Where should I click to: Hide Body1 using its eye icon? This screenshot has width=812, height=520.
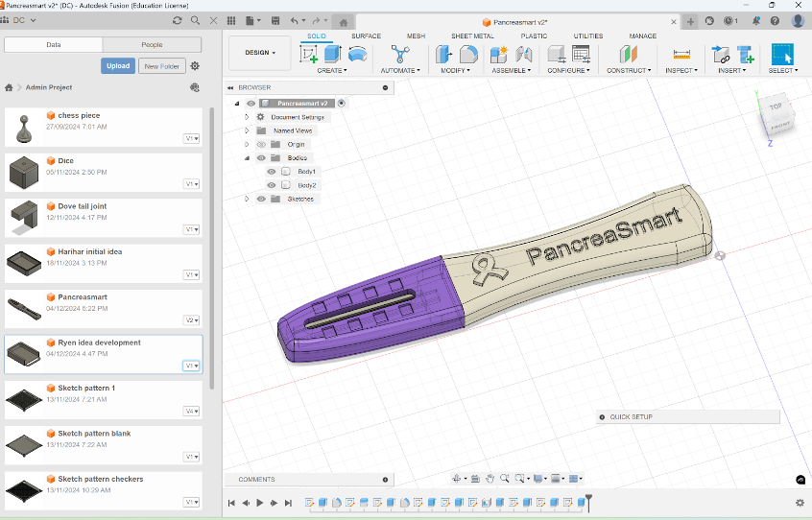tap(272, 172)
